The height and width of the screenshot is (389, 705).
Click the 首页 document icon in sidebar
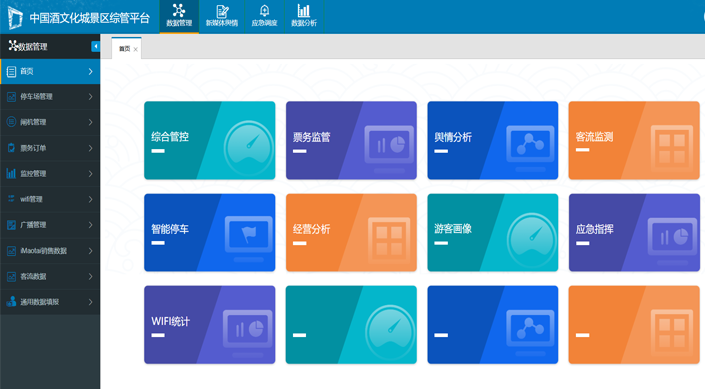11,72
